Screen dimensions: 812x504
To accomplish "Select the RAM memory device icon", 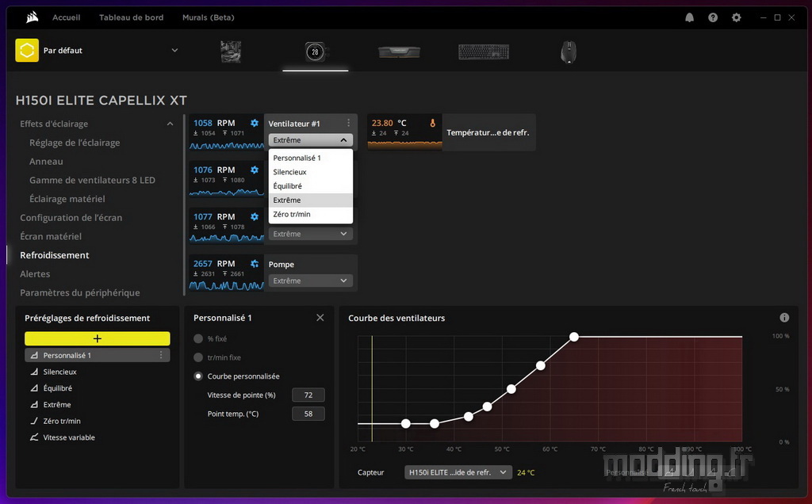I will [400, 52].
